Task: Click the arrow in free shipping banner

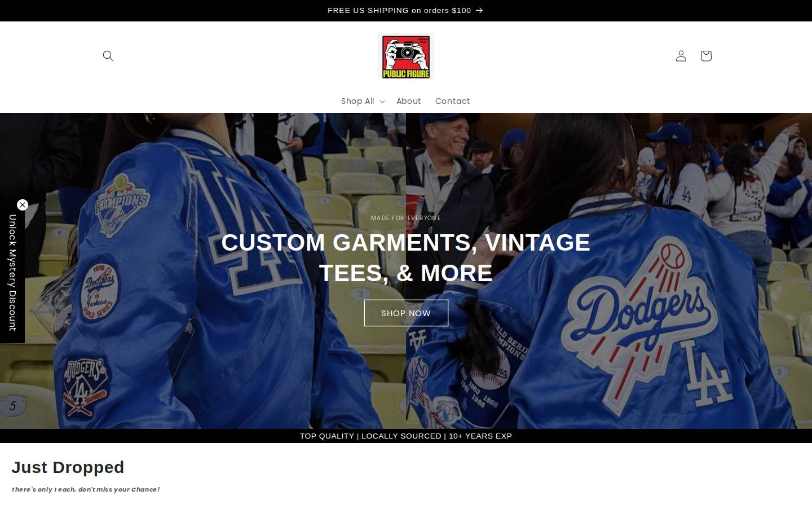Action: click(x=479, y=10)
